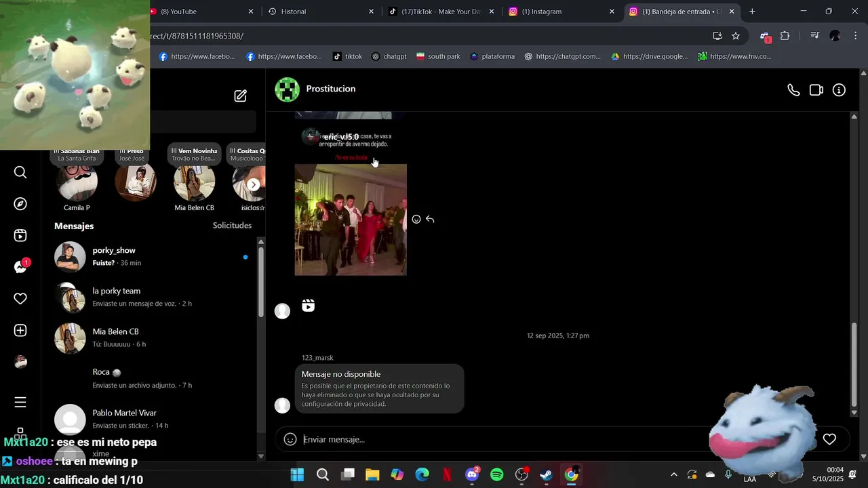Open the plataforma bookmark
This screenshot has width=868, height=488.
(492, 56)
